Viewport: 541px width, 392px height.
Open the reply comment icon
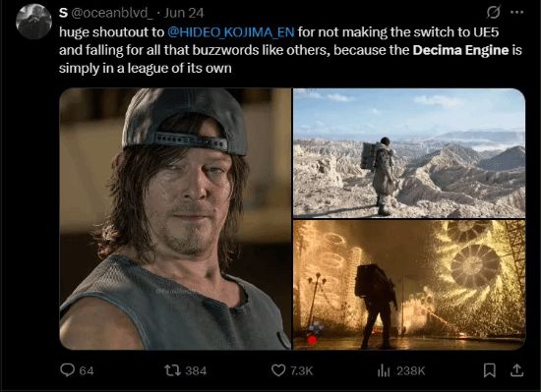pos(67,370)
